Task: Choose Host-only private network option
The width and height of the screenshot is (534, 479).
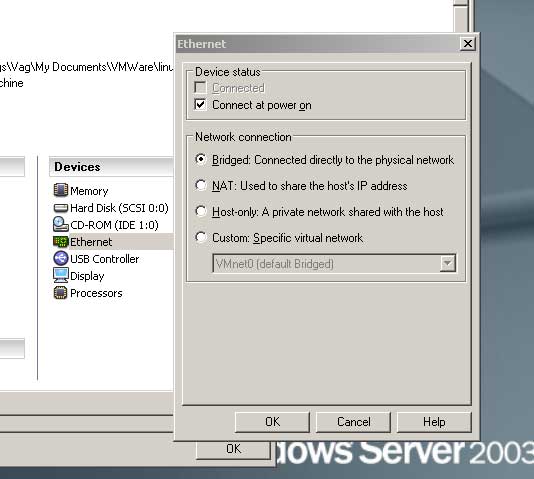Action: [x=201, y=211]
